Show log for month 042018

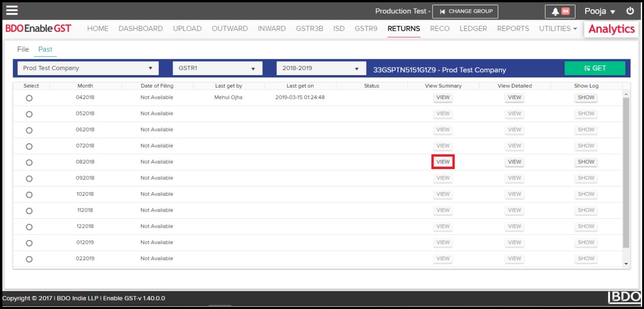[x=586, y=98]
